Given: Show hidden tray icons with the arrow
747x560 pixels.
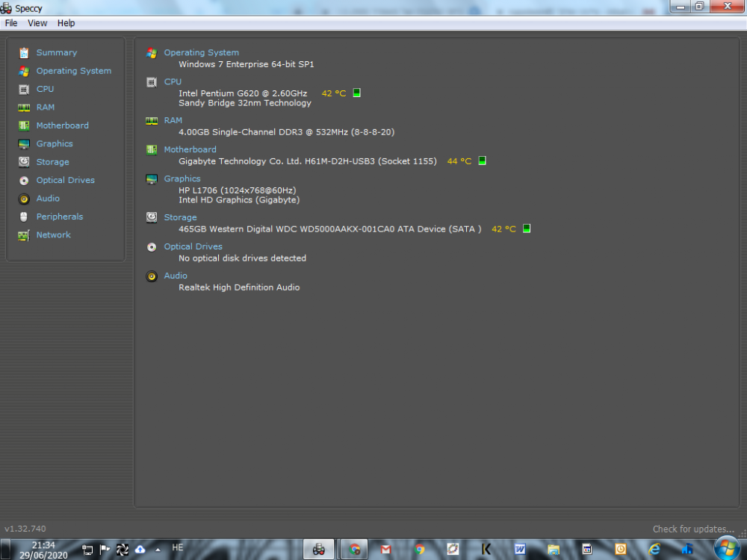Looking at the screenshot, I should [158, 550].
